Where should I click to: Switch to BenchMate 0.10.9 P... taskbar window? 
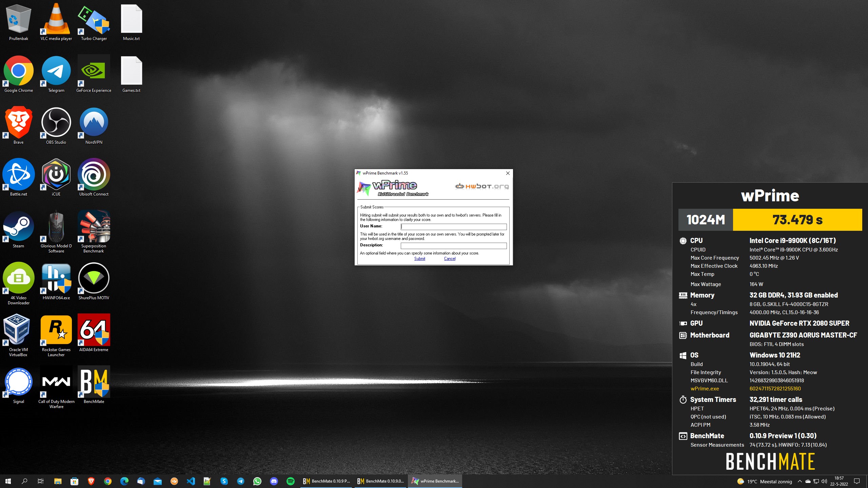(x=327, y=481)
